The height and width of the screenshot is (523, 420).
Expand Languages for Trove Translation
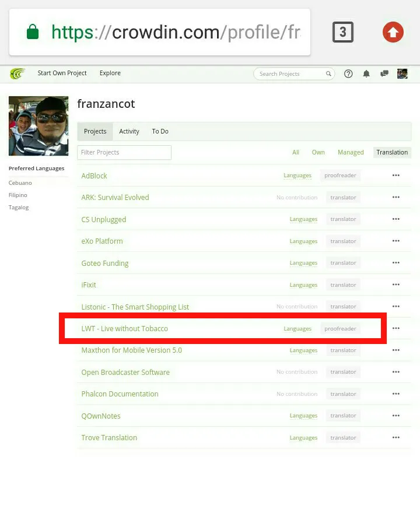point(303,438)
